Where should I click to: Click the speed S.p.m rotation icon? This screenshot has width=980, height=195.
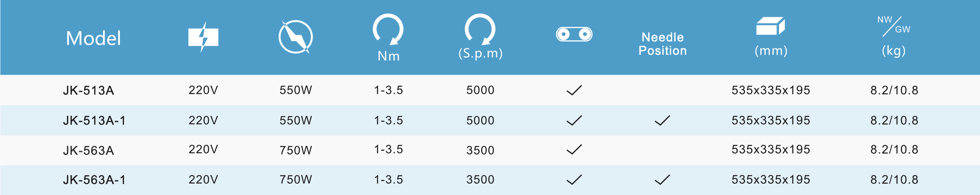(480, 29)
